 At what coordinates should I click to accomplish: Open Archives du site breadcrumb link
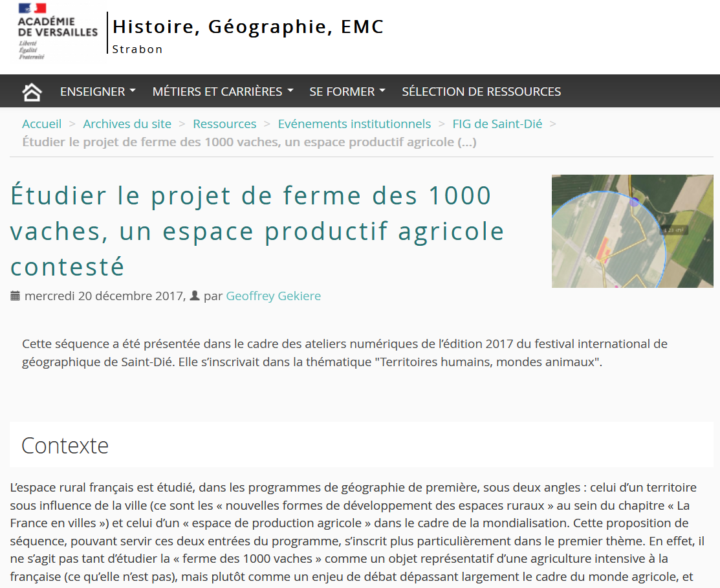pos(127,124)
